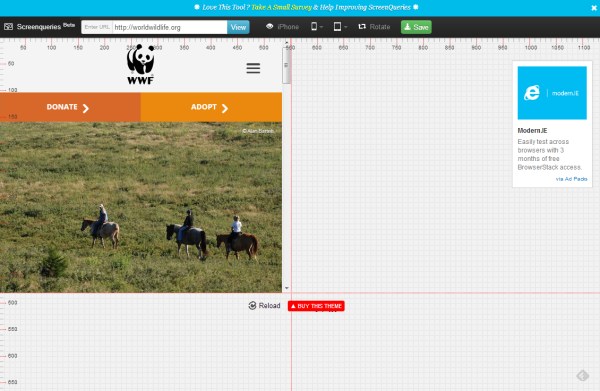
Task: Click the red Buy This Theme button
Action: click(x=316, y=306)
